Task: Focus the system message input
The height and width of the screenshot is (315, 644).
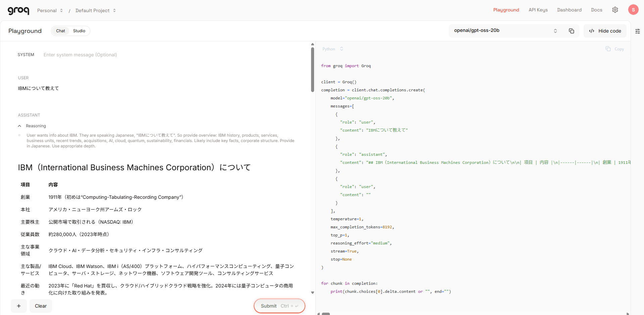Action: [80, 55]
